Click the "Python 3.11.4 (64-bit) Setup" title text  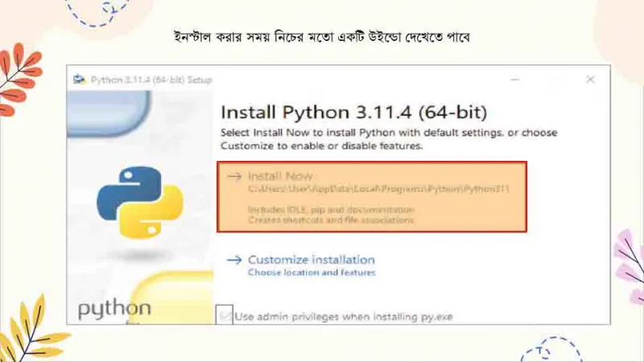point(151,80)
